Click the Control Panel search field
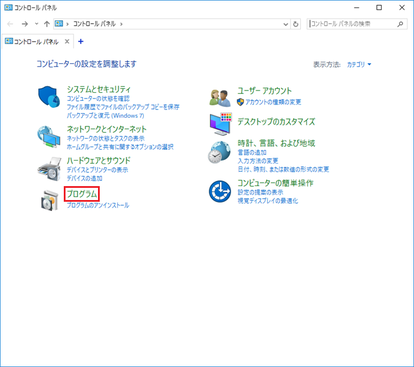The height and width of the screenshot is (367, 414). coord(357,24)
